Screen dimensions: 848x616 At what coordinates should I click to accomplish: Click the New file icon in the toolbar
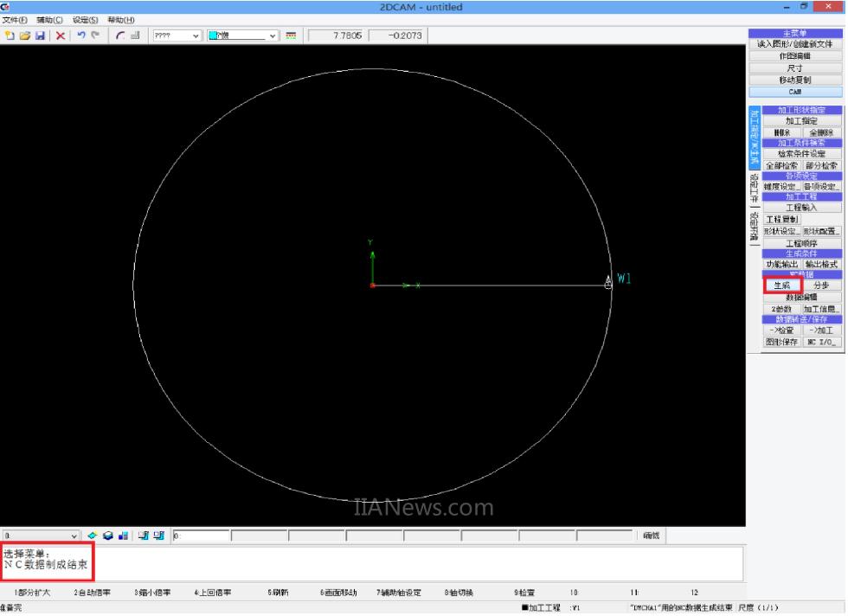click(10, 35)
